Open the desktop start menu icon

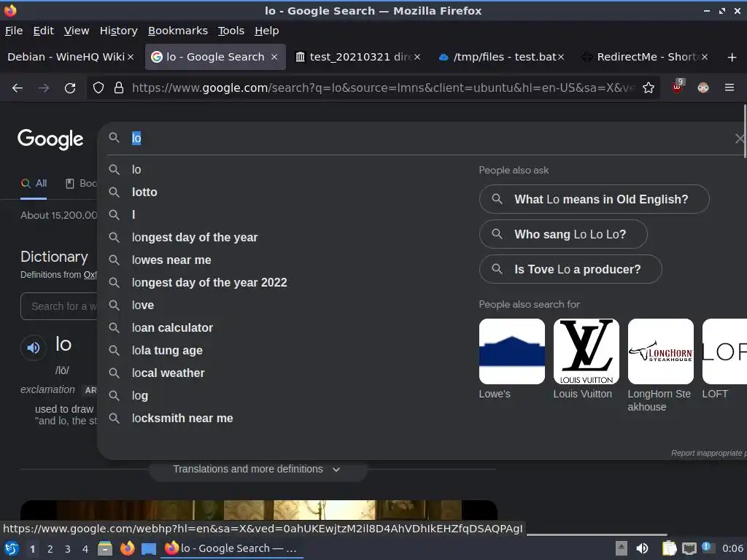point(11,548)
